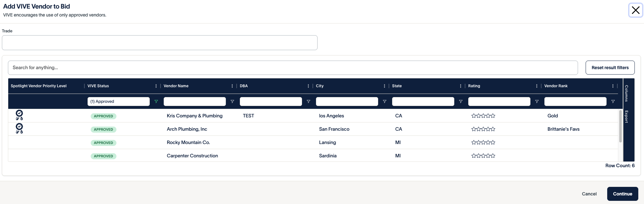Click the Vendor Rank filter funnel icon

point(613,102)
